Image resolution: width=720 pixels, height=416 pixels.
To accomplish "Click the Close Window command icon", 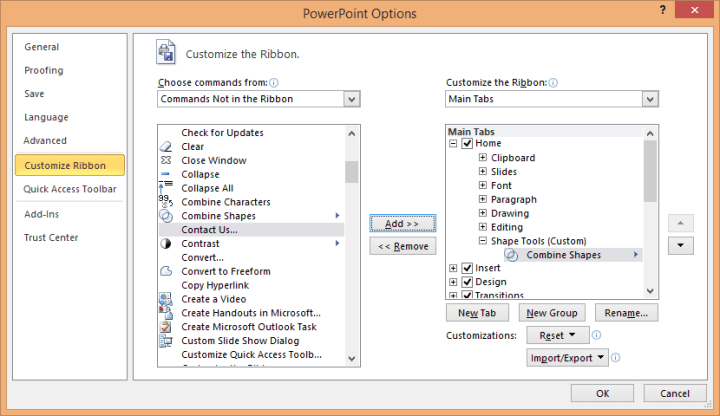I will click(x=166, y=160).
